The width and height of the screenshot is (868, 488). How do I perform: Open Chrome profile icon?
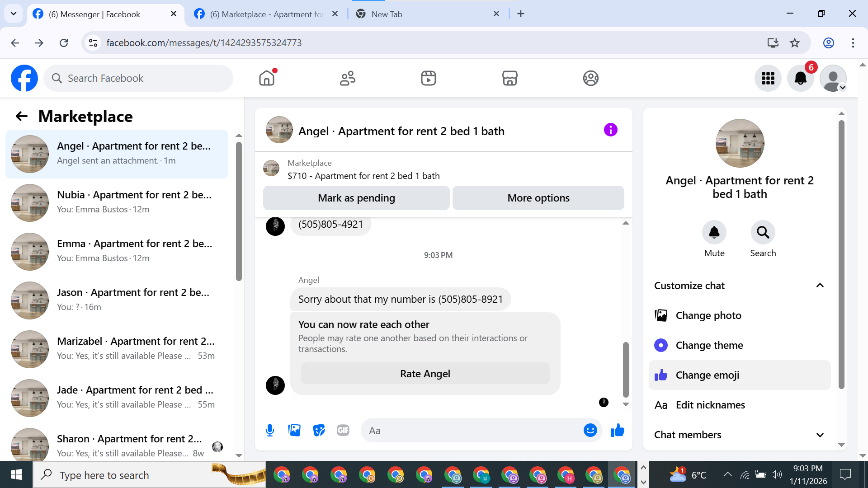828,43
